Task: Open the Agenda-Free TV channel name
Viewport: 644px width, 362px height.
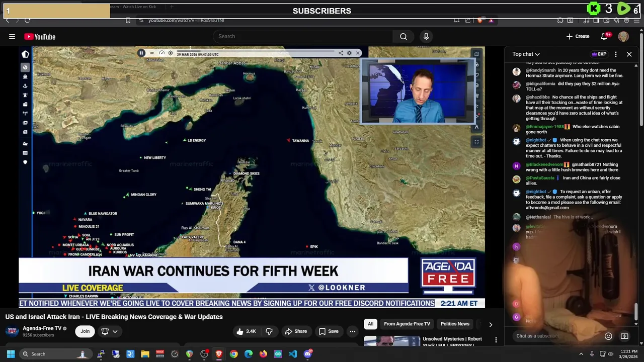Action: [x=42, y=328]
